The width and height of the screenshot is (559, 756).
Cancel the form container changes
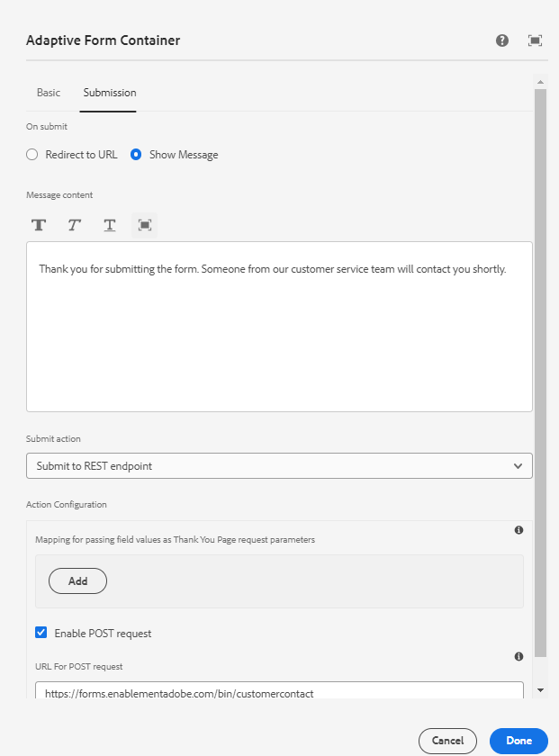(447, 741)
